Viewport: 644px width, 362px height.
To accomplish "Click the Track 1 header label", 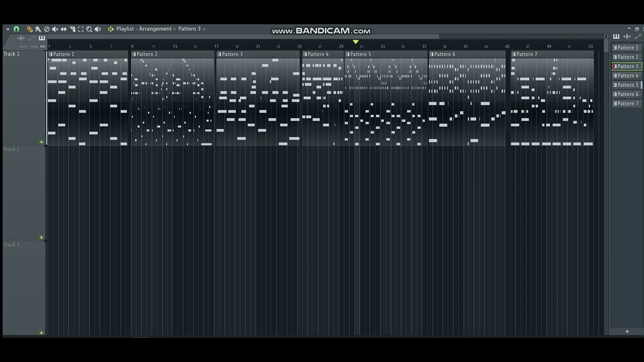I will 12,54.
